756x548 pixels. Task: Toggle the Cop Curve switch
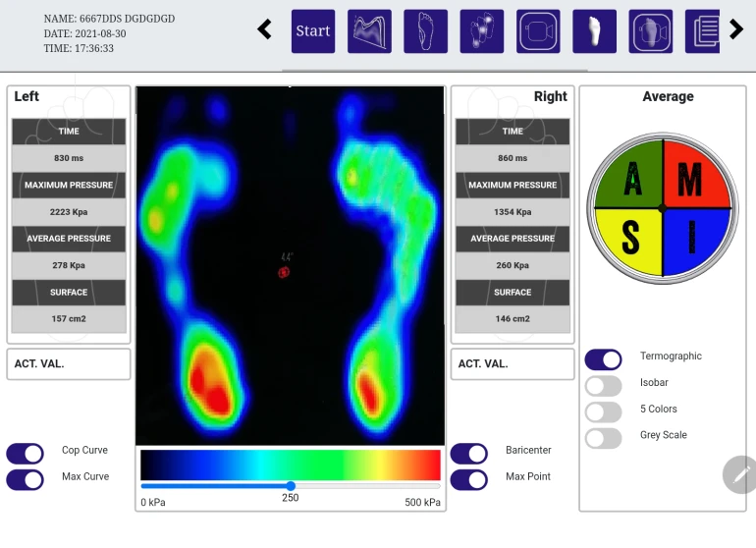coord(26,453)
